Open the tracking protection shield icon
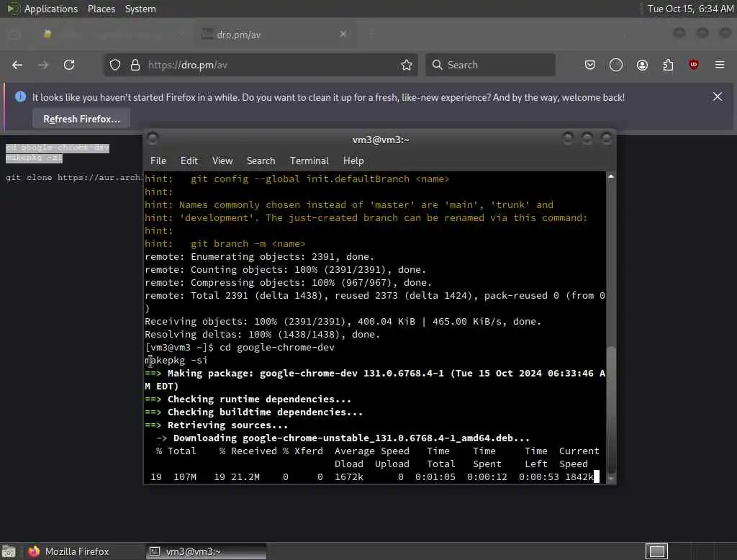Image resolution: width=737 pixels, height=560 pixels. pyautogui.click(x=115, y=65)
